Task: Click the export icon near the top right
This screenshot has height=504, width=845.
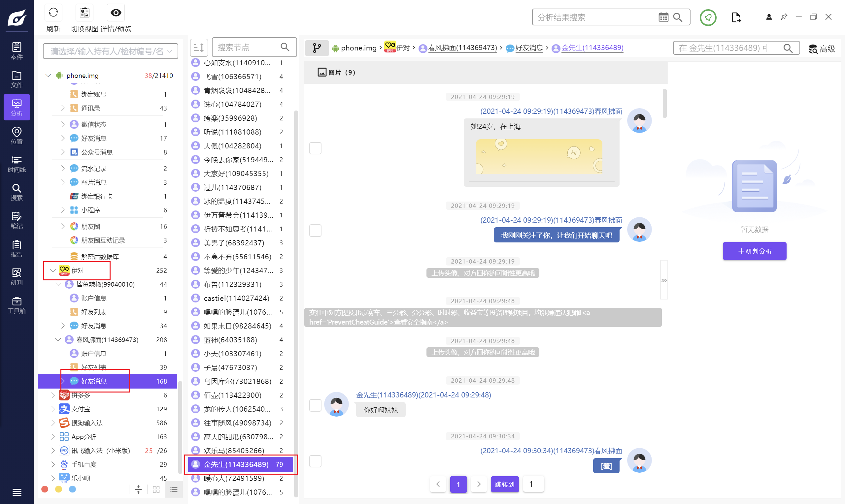Action: pyautogui.click(x=736, y=17)
